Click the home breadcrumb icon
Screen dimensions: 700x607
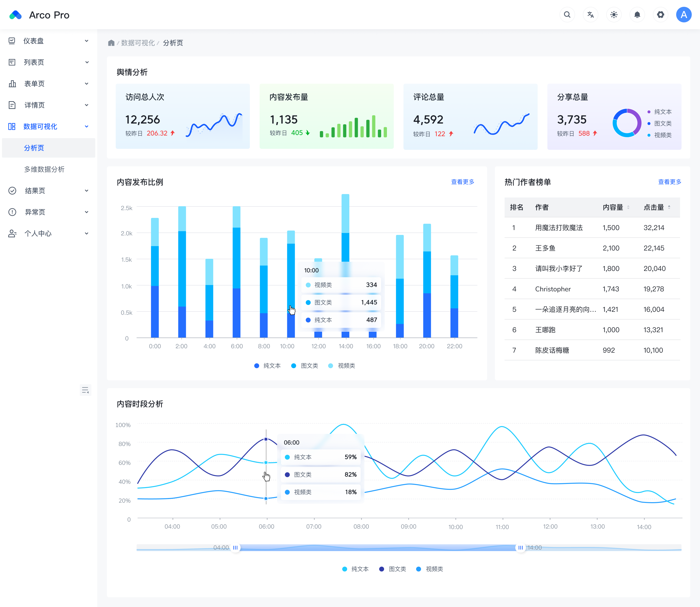pyautogui.click(x=111, y=43)
